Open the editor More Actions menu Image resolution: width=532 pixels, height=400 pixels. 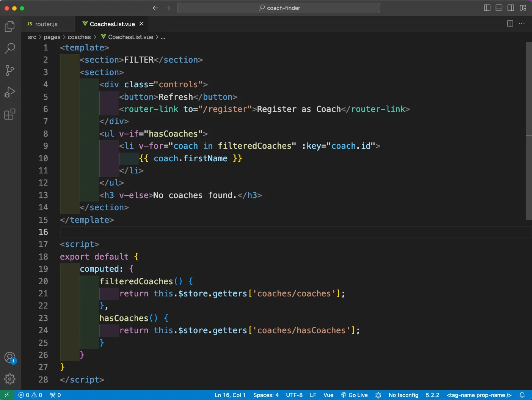pyautogui.click(x=522, y=24)
